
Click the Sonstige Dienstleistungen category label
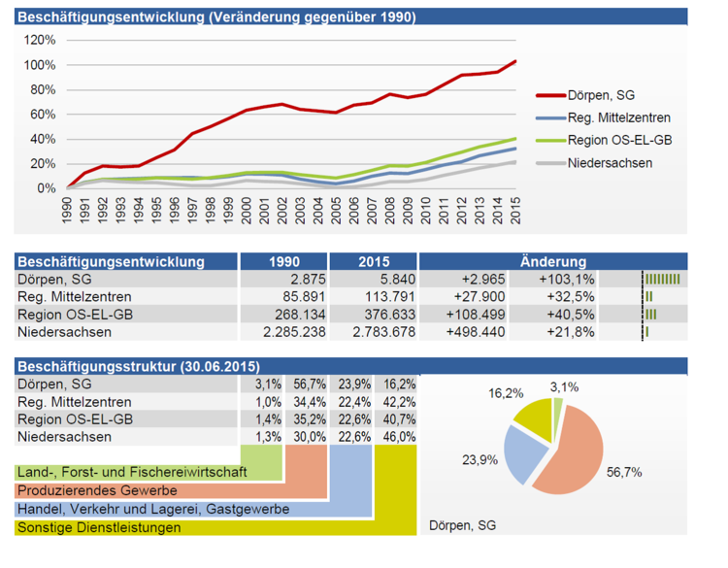tap(99, 527)
